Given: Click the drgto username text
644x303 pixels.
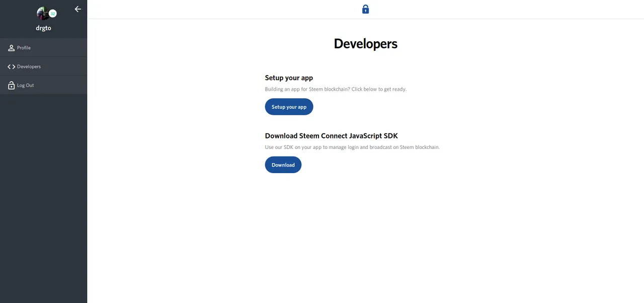Looking at the screenshot, I should [43, 28].
